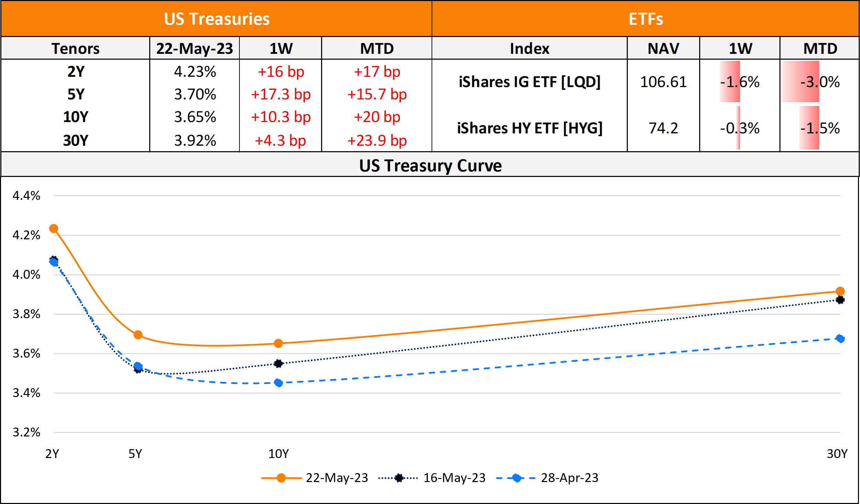
Task: Click the ETFs header
Action: (x=646, y=19)
